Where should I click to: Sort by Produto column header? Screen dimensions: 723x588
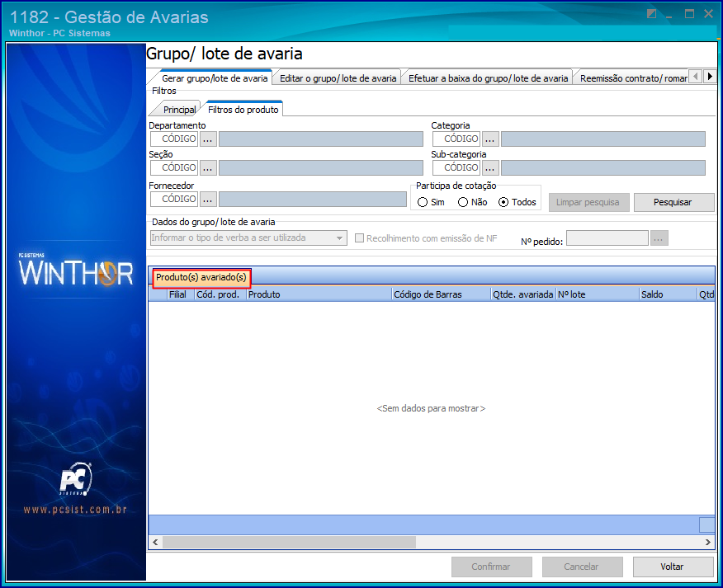pos(319,294)
